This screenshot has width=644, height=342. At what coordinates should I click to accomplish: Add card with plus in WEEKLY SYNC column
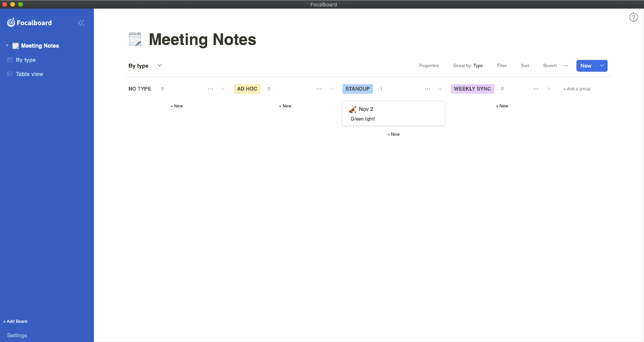click(x=548, y=89)
